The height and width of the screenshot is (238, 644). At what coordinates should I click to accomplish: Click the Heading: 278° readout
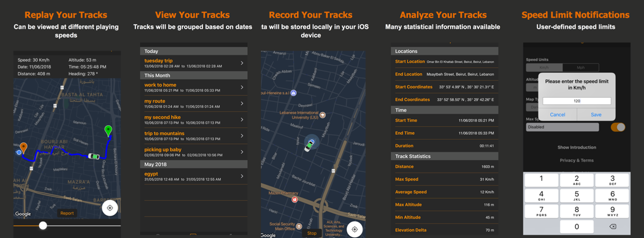[83, 74]
